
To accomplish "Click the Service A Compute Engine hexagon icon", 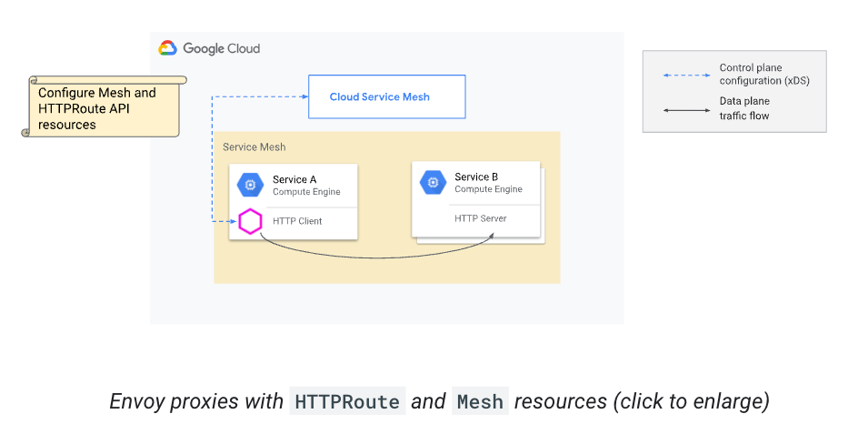I will click(x=250, y=185).
